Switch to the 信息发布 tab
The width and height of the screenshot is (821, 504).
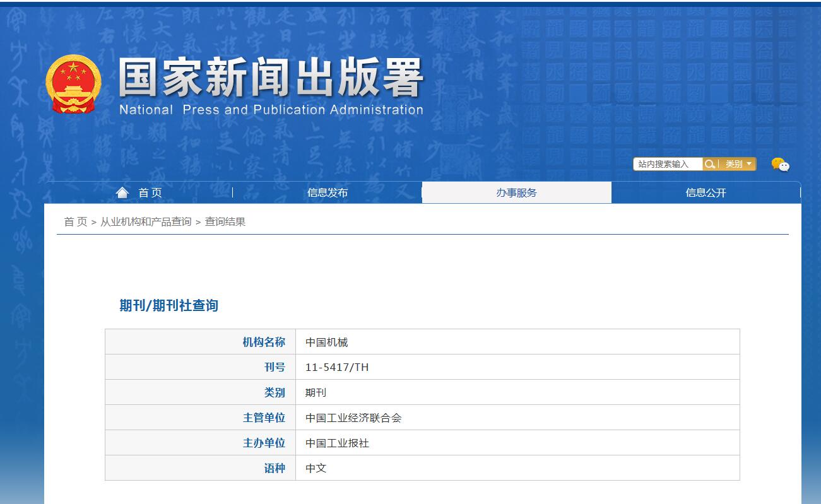point(327,192)
